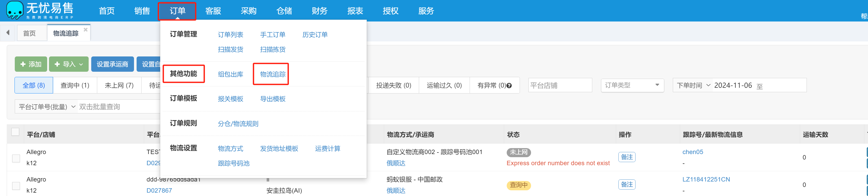868x196 pixels.
Task: Open tracking number LZ118412251CN link
Action: point(706,179)
